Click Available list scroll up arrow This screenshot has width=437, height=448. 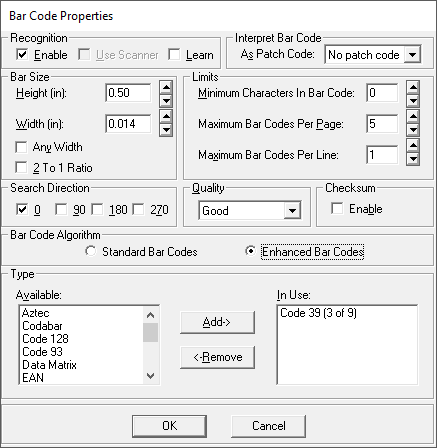pyautogui.click(x=150, y=315)
